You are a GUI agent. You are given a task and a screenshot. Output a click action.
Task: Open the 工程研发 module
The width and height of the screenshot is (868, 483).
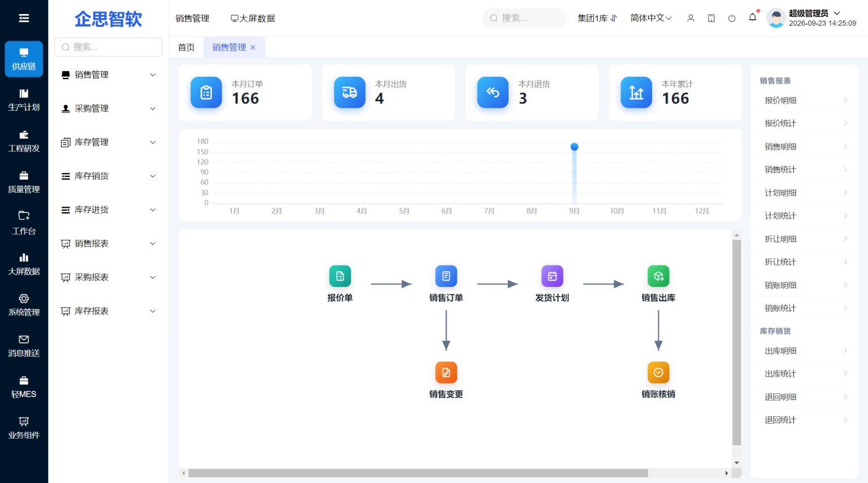24,141
